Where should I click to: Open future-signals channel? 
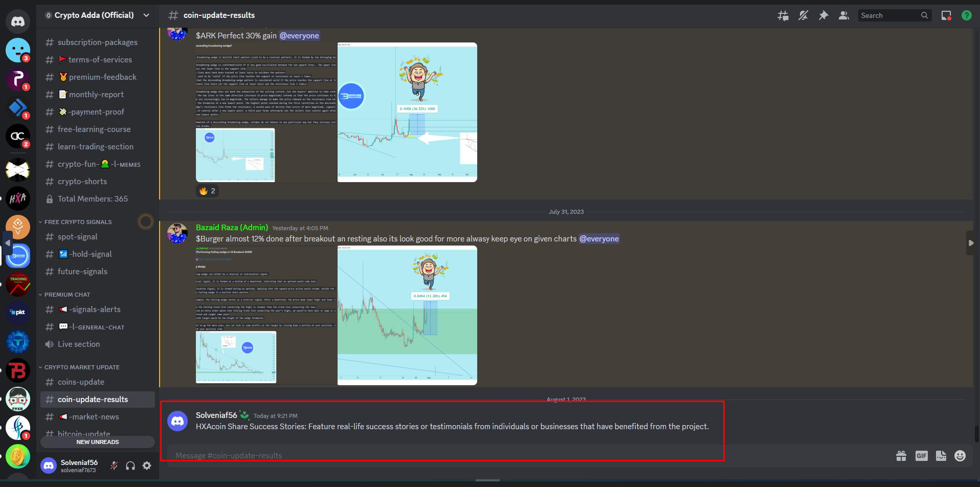pos(97,272)
